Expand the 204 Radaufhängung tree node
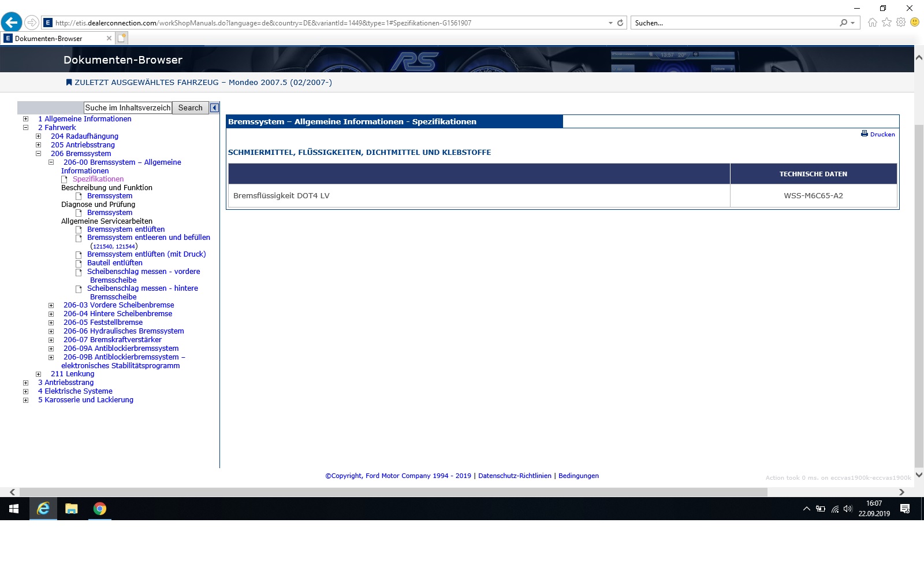This screenshot has width=924, height=578. click(x=38, y=136)
